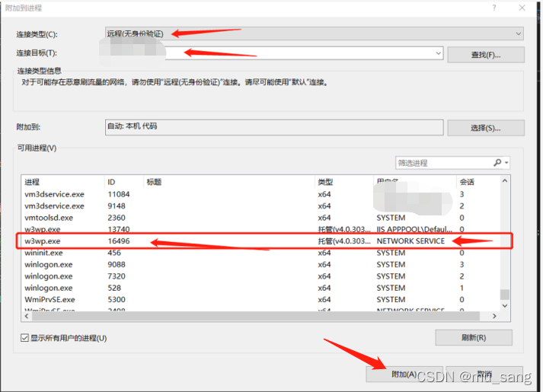
Task: Click the process list scroll up arrow
Action: point(505,181)
